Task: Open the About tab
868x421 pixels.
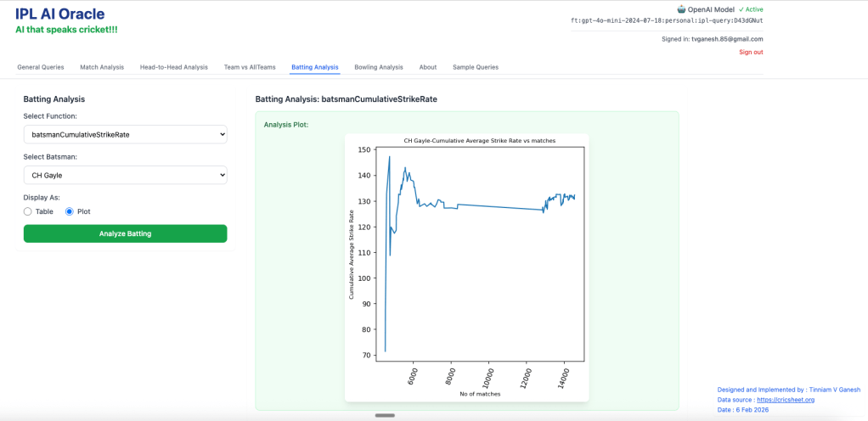Action: coord(428,67)
